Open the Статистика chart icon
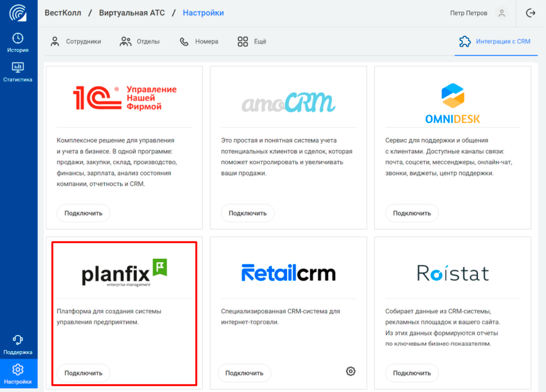 (x=18, y=67)
